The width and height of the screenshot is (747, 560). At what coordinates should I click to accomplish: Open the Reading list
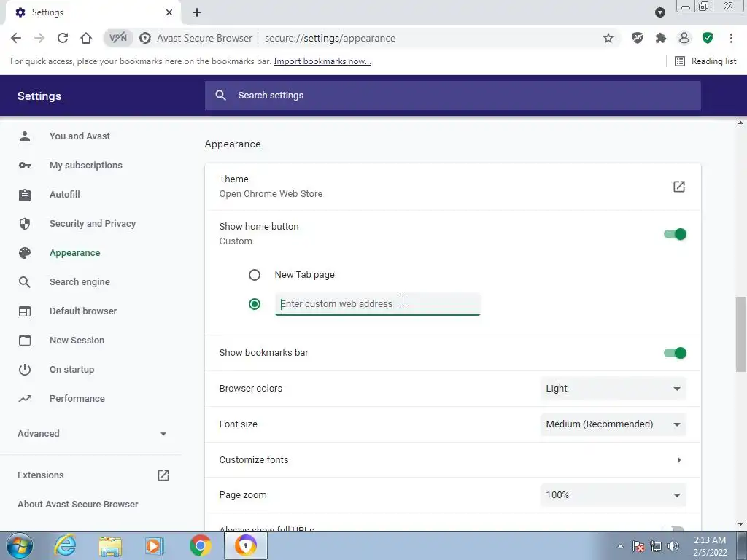(705, 61)
